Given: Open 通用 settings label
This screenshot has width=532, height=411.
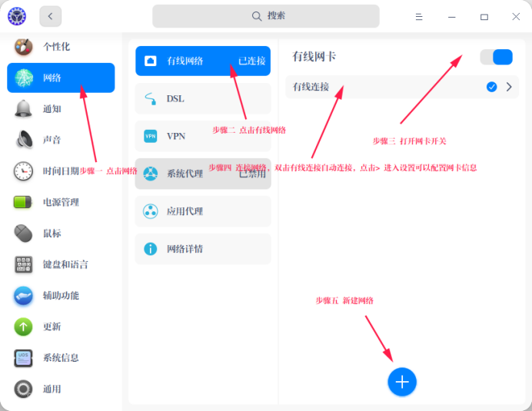Looking at the screenshot, I should pyautogui.click(x=52, y=389).
